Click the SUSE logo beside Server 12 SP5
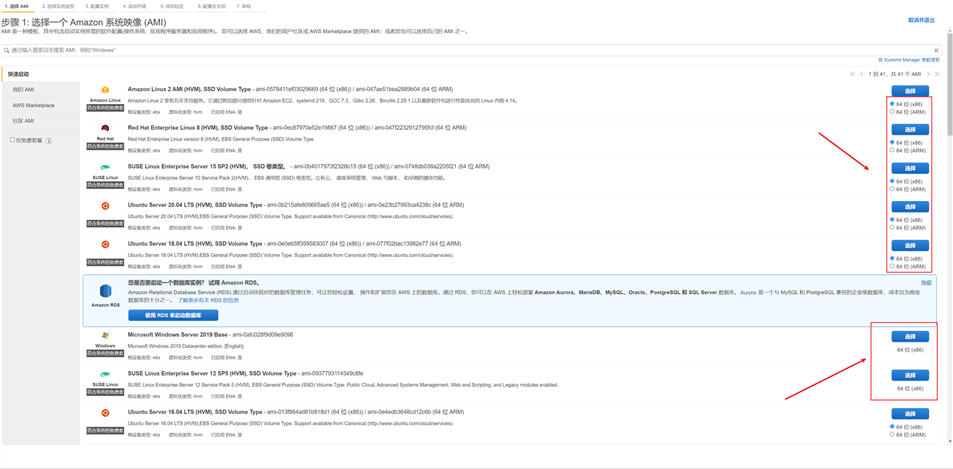This screenshot has height=469, width=953. click(x=105, y=374)
